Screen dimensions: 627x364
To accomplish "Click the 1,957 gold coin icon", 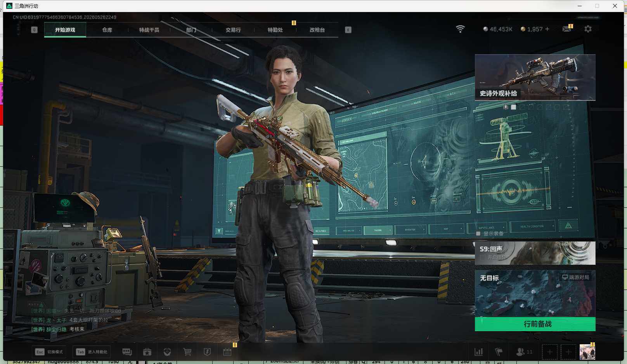I will 523,29.
